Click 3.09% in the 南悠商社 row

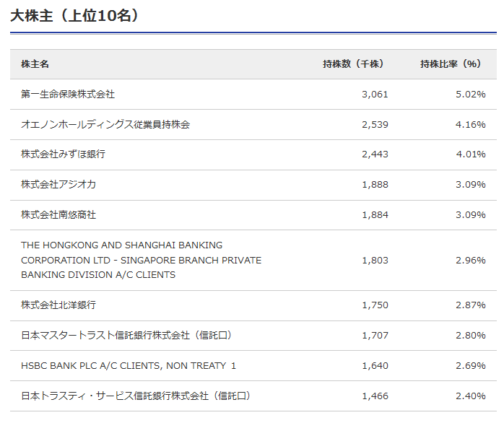(471, 214)
